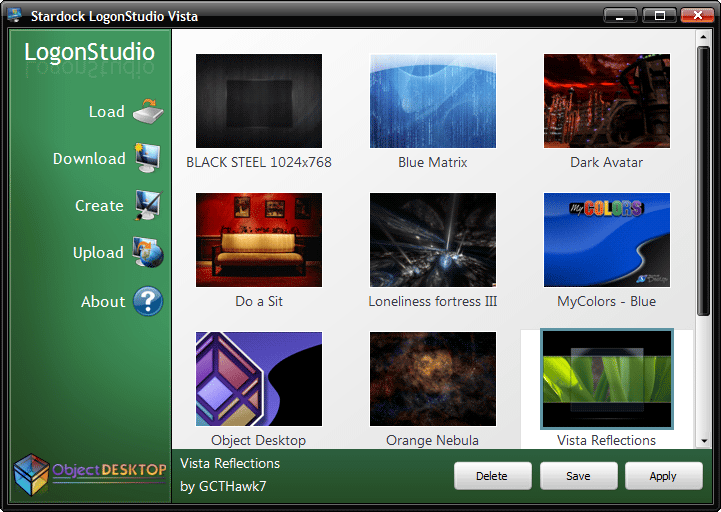
Task: Click the 'BLACK STEEL 1024x768' caption
Action: [259, 162]
